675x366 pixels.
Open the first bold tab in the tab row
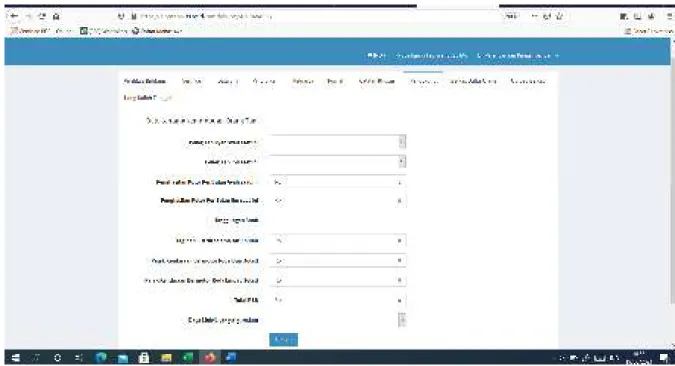[x=145, y=81]
